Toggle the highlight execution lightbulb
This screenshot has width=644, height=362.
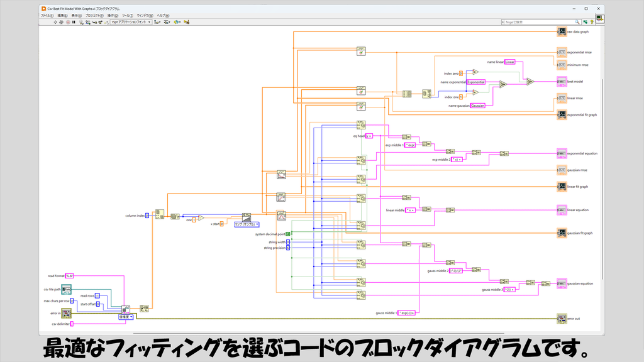coord(81,22)
